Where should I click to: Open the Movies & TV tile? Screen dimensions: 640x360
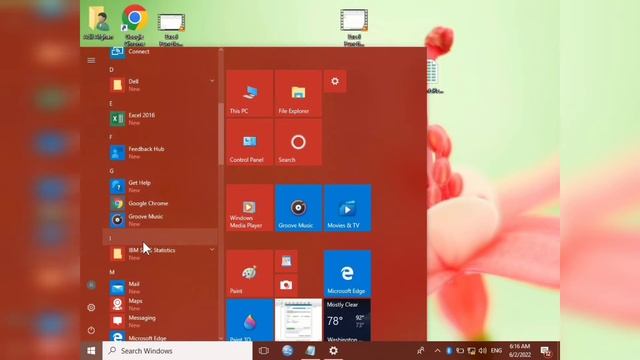(x=348, y=208)
